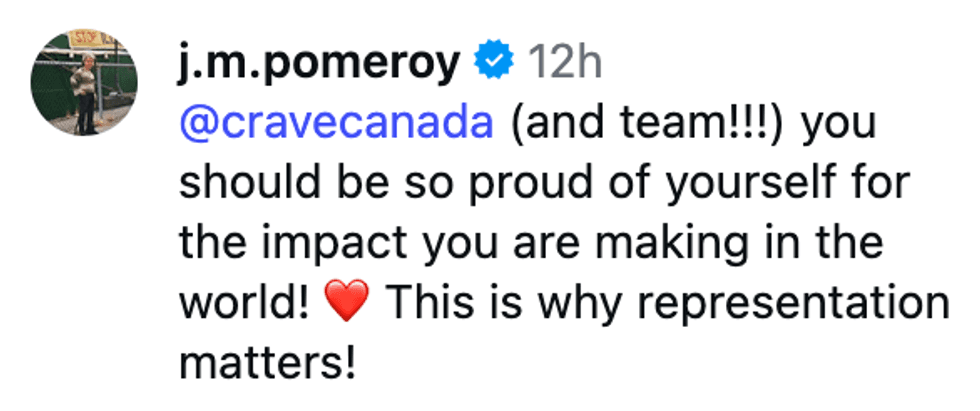The image size is (980, 411).
Task: Click the word "you" after "(and team!!!)"
Action: click(x=838, y=124)
